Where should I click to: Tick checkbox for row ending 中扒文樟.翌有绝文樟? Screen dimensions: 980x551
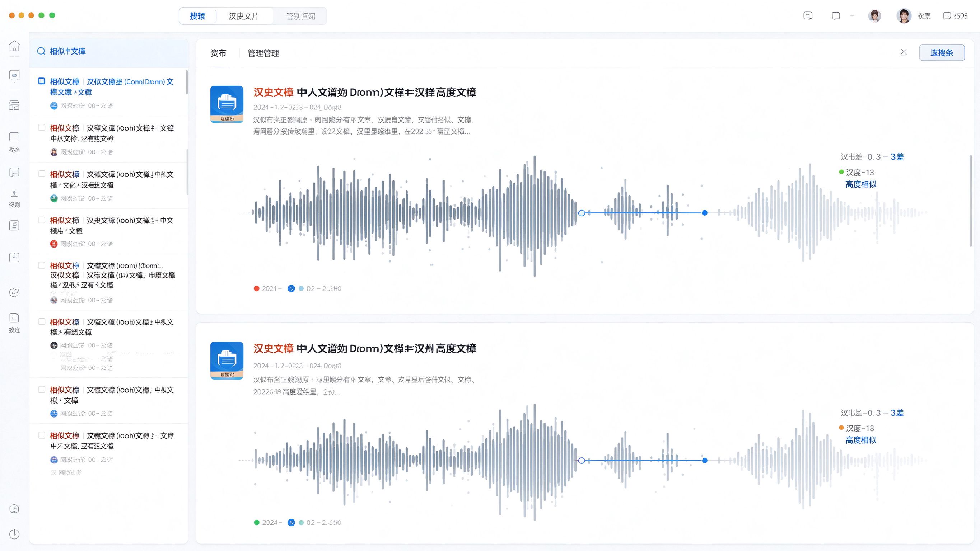(42, 127)
